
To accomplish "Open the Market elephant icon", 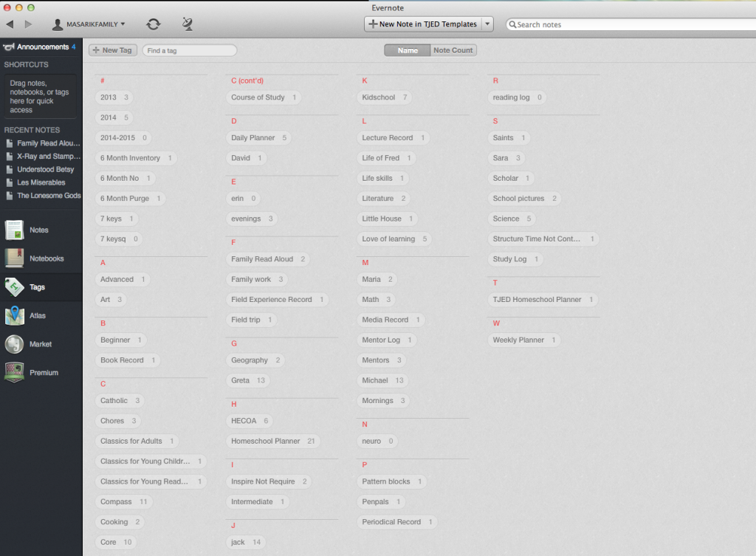I will coord(15,344).
